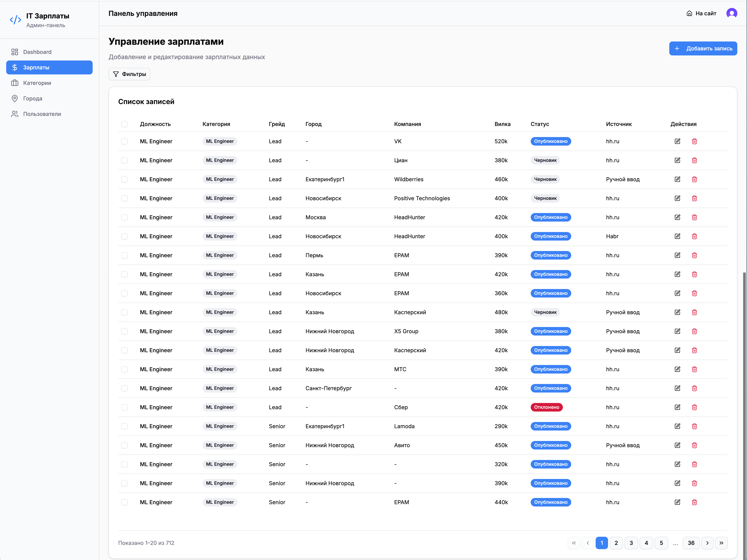The image size is (747, 560).
Task: Edit the X5 Group salary entry
Action: pyautogui.click(x=677, y=331)
